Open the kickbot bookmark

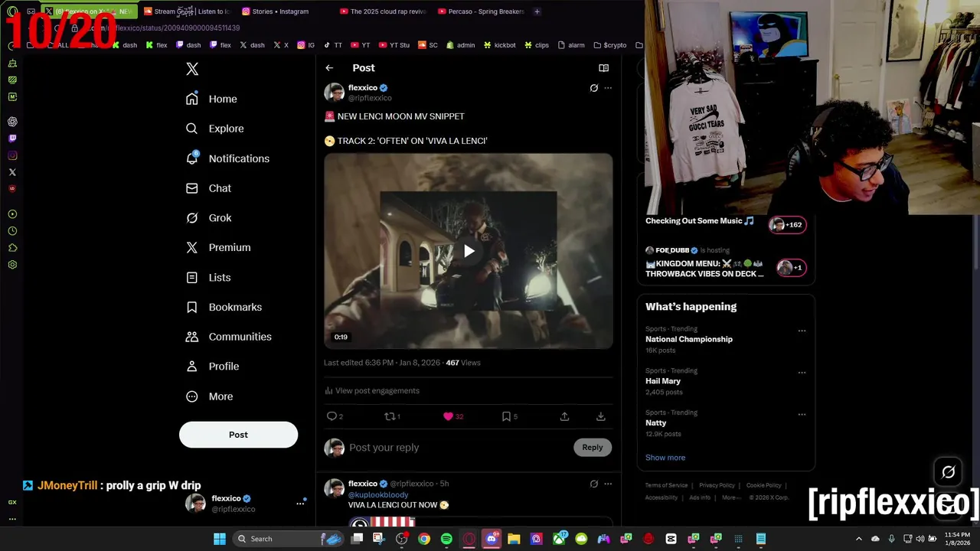click(499, 45)
